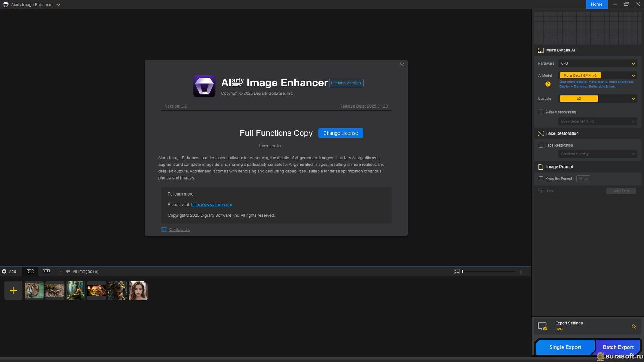The image size is (644, 362).
Task: Click the Contact Us link
Action: (179, 230)
